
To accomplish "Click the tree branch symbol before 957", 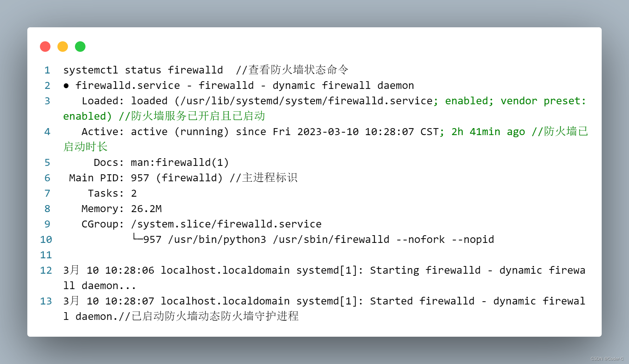I will pyautogui.click(x=138, y=238).
